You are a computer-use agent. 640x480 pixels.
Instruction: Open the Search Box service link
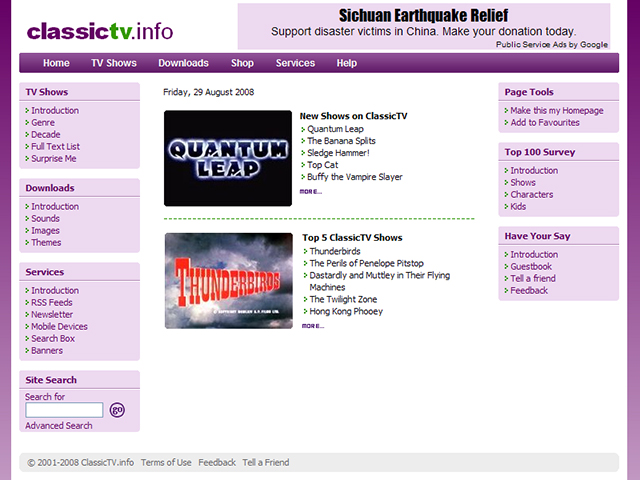(x=53, y=339)
